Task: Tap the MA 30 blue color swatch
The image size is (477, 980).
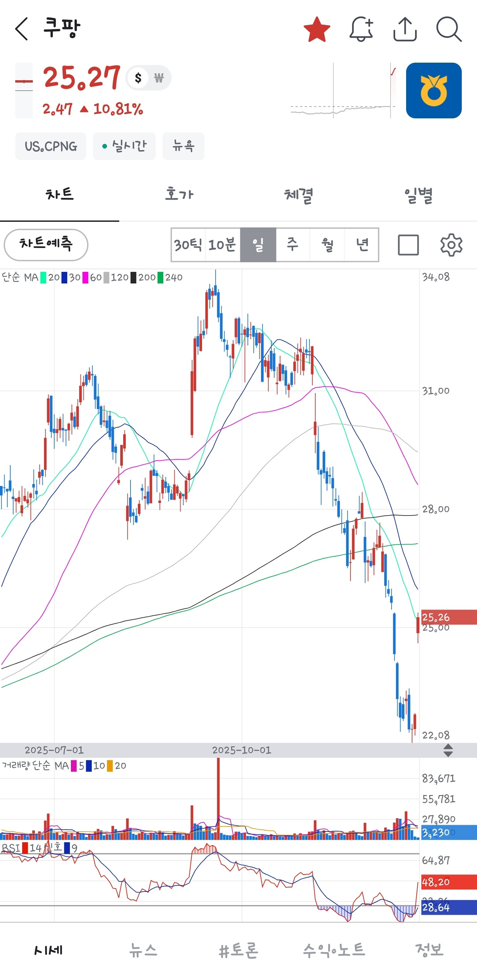Action: [x=64, y=277]
